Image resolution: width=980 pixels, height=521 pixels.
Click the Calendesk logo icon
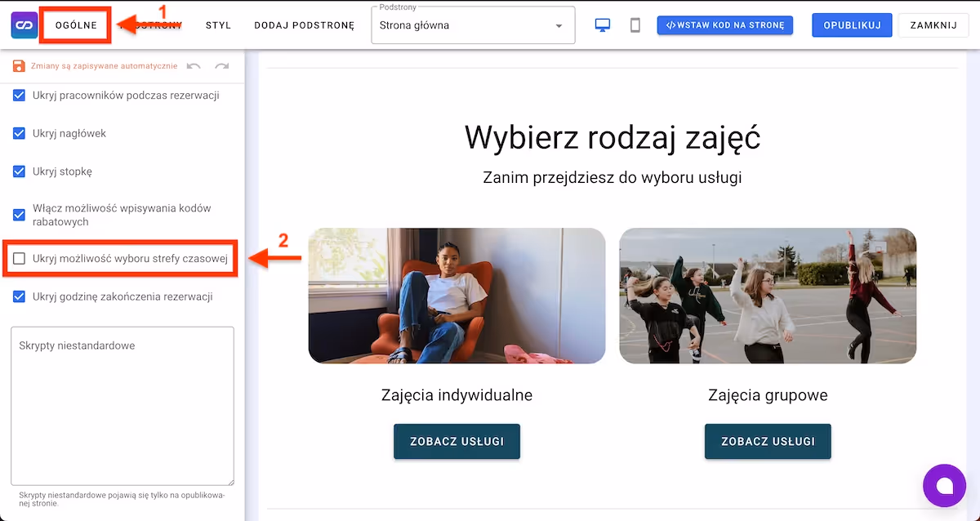click(x=24, y=24)
